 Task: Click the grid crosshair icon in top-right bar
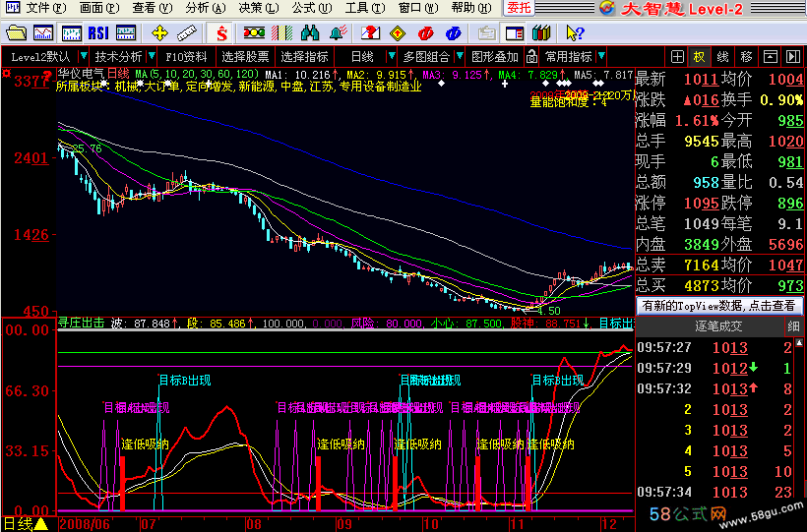[677, 57]
